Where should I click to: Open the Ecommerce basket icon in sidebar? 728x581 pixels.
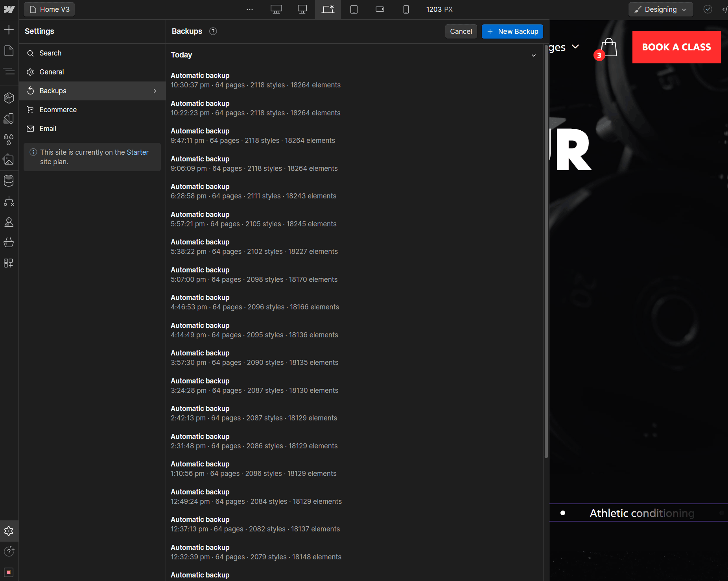(9, 242)
